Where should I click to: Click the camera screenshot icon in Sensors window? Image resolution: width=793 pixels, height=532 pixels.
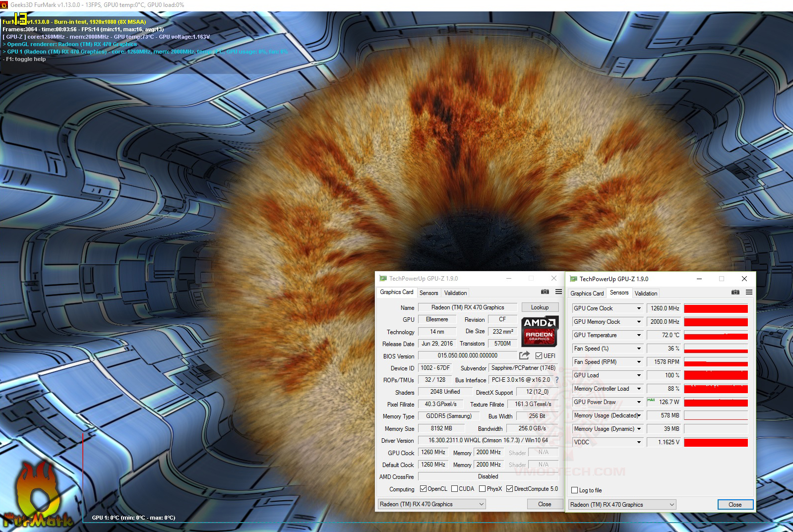735,293
